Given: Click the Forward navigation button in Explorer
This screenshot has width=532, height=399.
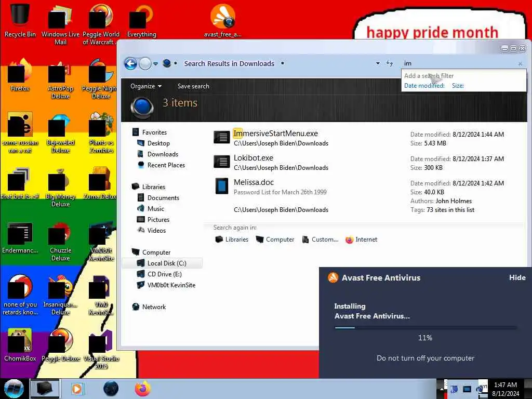Looking at the screenshot, I should tap(145, 63).
